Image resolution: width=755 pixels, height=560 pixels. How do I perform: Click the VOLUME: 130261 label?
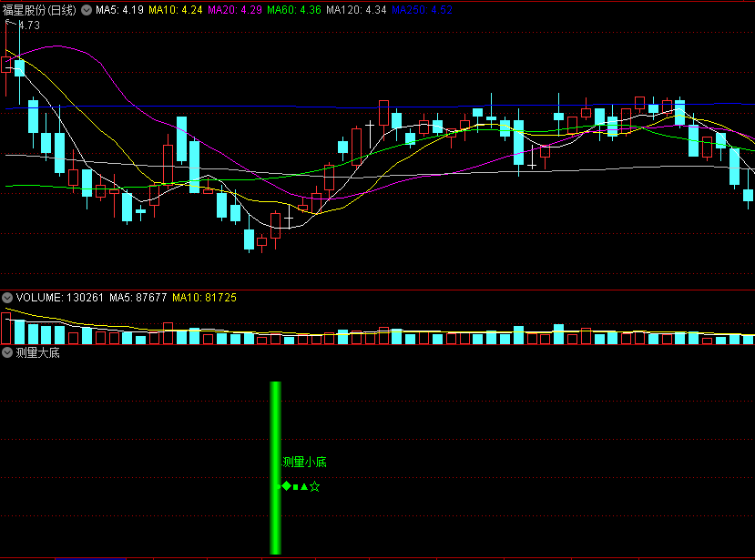click(x=60, y=298)
